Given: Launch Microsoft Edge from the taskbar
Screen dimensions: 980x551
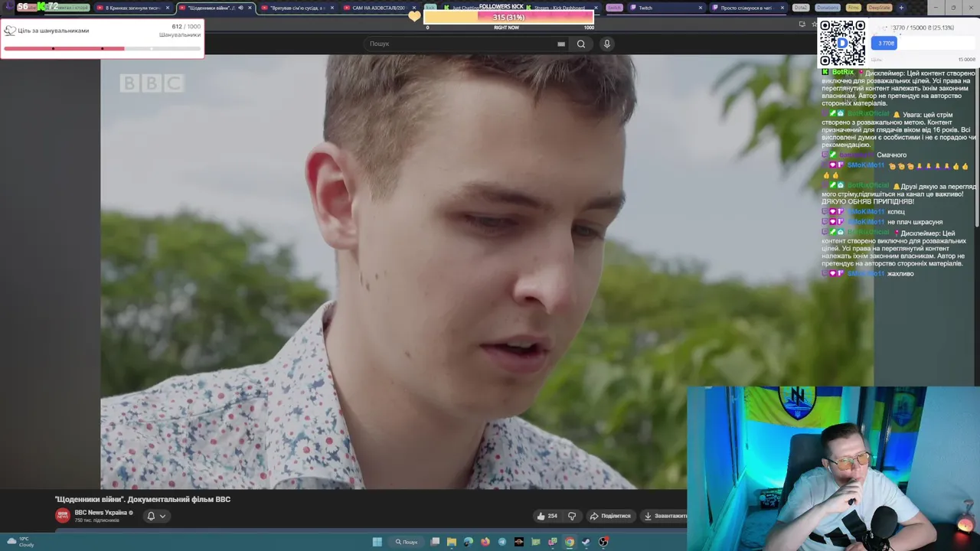Looking at the screenshot, I should pyautogui.click(x=469, y=542).
